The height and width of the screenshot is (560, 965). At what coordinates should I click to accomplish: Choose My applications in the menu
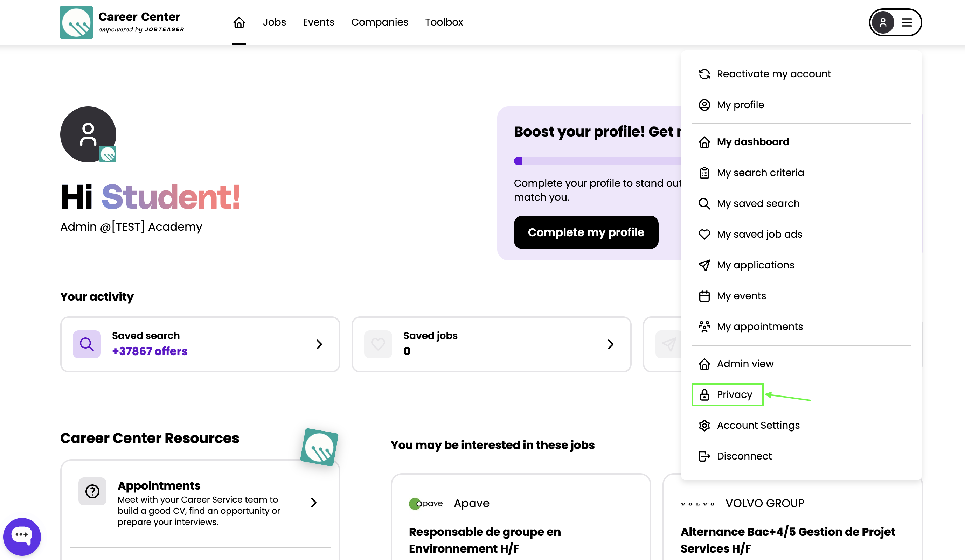click(x=755, y=265)
